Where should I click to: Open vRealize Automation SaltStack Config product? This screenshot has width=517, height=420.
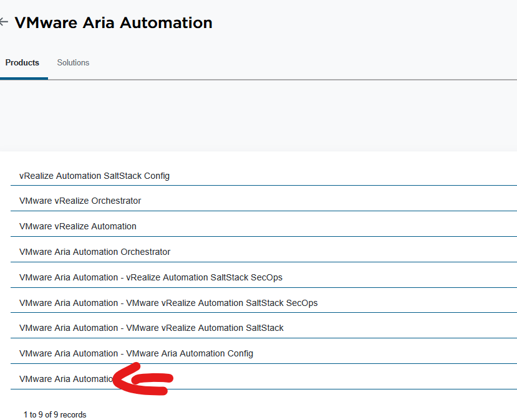pyautogui.click(x=94, y=176)
